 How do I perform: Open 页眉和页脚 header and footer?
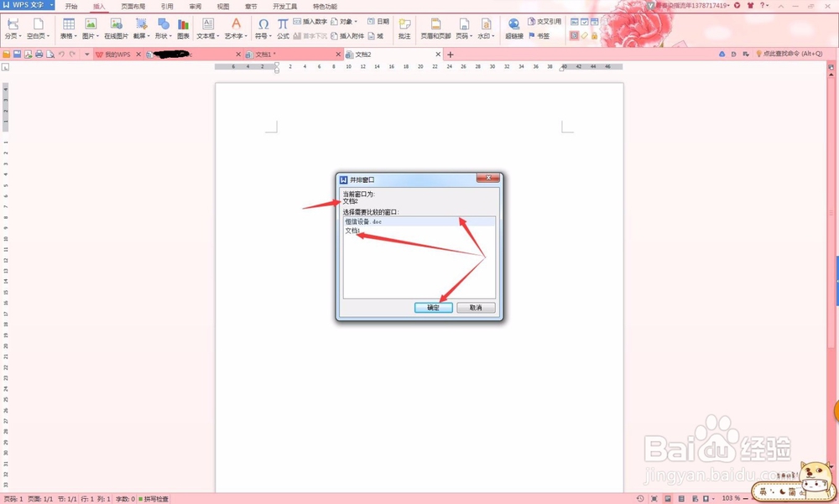[x=435, y=29]
